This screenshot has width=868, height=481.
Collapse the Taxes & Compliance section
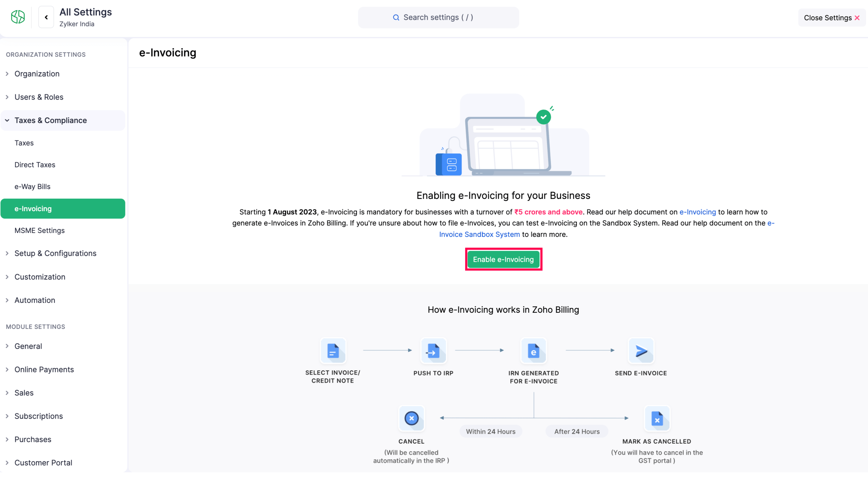pyautogui.click(x=63, y=120)
